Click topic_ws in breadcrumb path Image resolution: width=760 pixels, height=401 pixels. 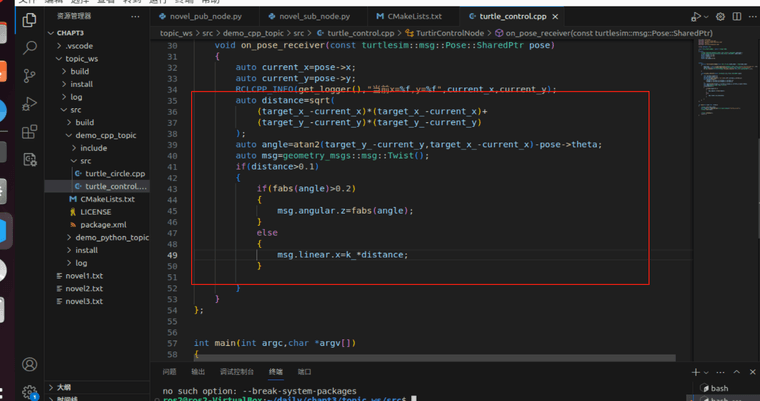coord(176,33)
